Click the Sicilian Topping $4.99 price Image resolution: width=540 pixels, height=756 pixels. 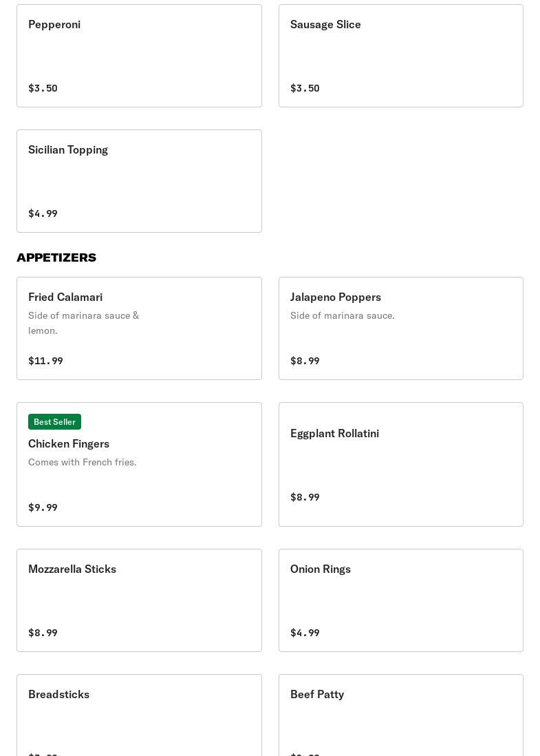point(43,213)
